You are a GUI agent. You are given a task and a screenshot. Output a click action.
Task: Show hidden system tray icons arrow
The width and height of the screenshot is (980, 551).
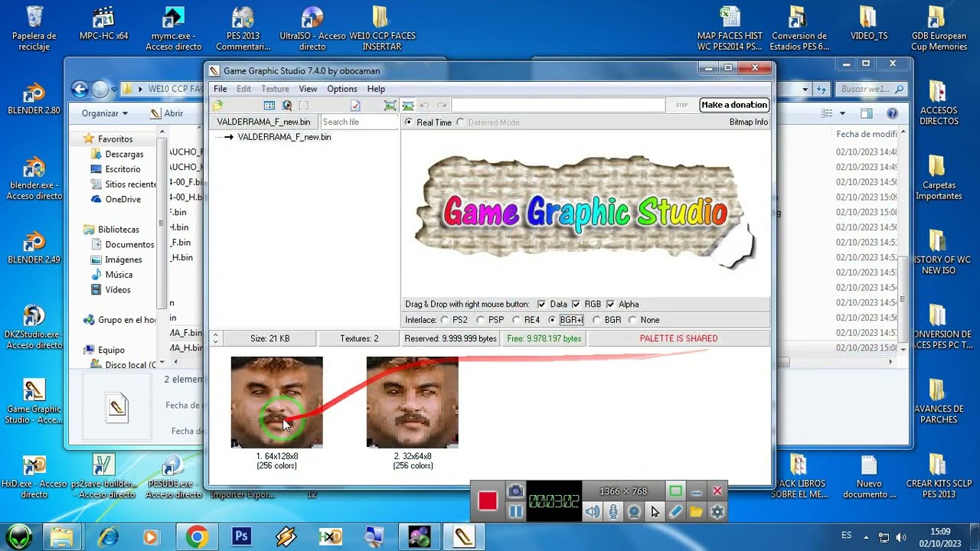point(866,536)
